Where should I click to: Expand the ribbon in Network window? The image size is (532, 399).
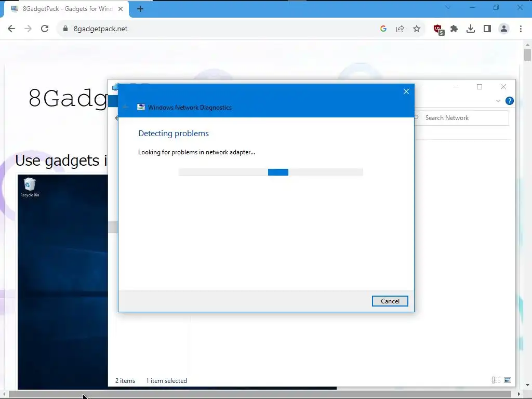pyautogui.click(x=498, y=101)
